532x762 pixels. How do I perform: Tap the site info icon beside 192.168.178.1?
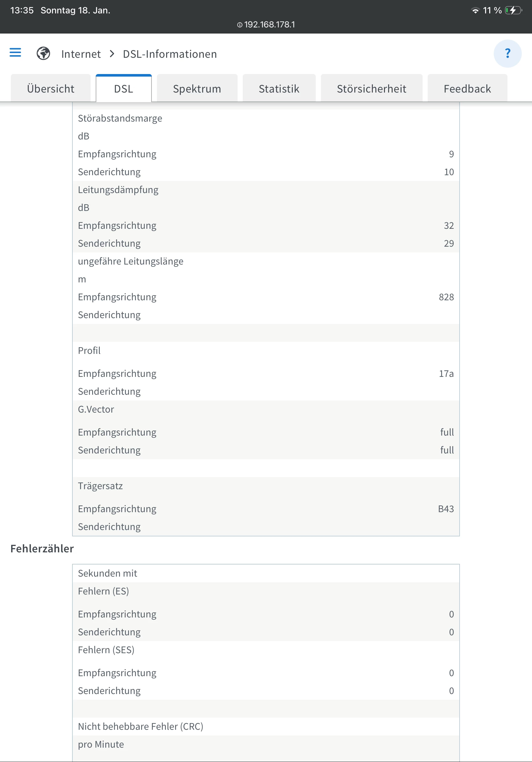240,25
